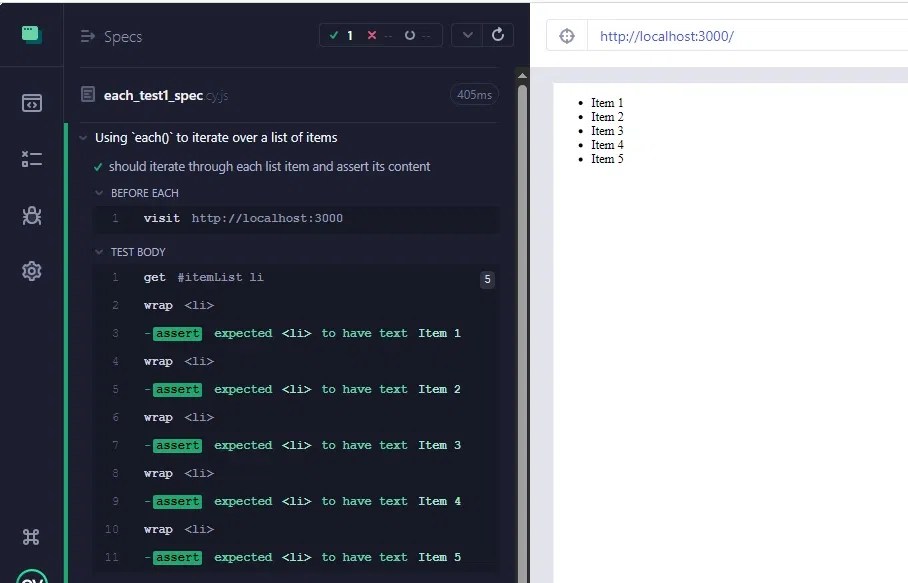Select the Runs checklist icon in sidebar
The height and width of the screenshot is (583, 908).
click(32, 158)
